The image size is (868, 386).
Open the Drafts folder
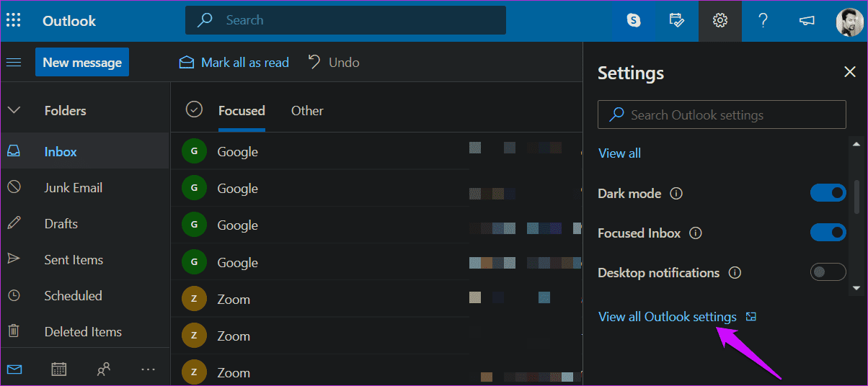85,224
